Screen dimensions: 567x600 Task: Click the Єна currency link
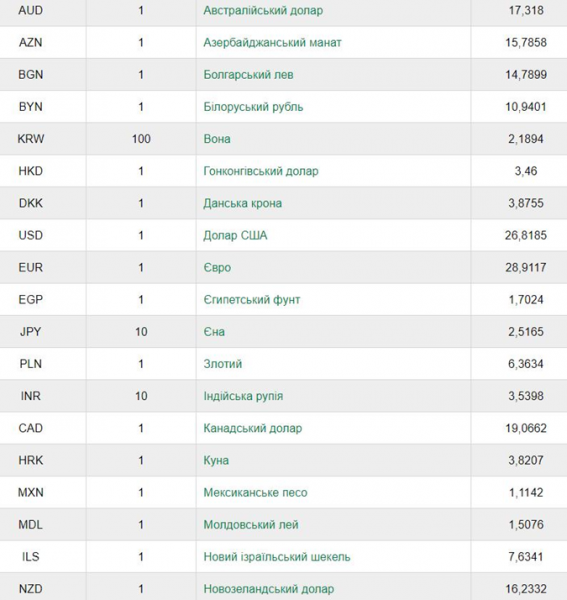tap(214, 332)
